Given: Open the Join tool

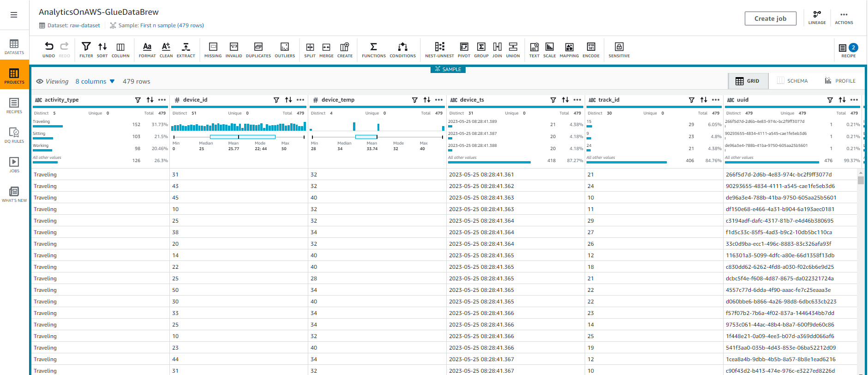Looking at the screenshot, I should coord(497,49).
